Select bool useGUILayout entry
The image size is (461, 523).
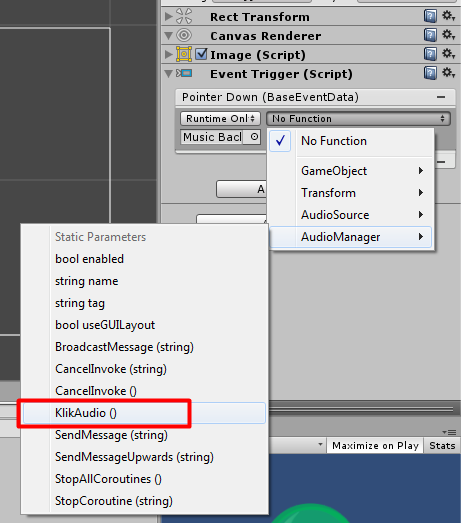[x=144, y=325]
